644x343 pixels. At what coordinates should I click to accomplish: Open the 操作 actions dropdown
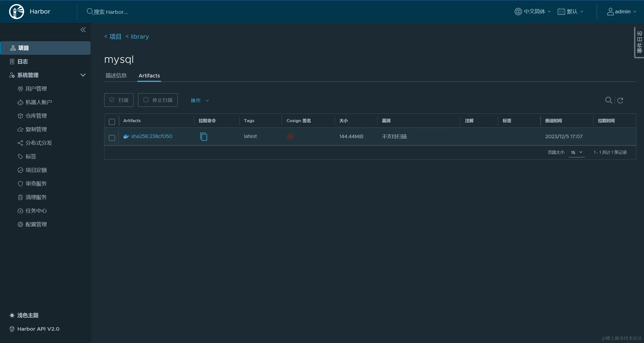[x=200, y=101]
